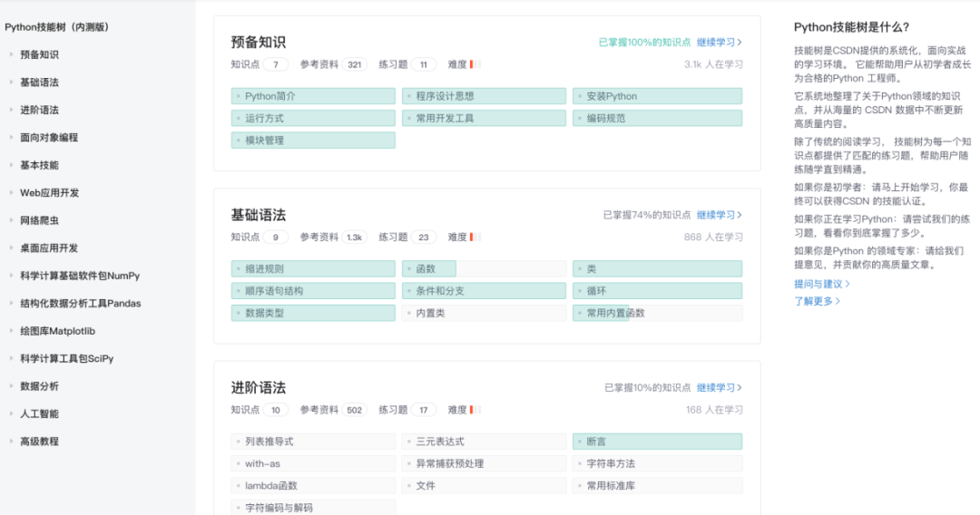Viewport: 980px width, 515px height.
Task: Click the 难度 difficulty bar in 预备知识
Action: pos(475,64)
